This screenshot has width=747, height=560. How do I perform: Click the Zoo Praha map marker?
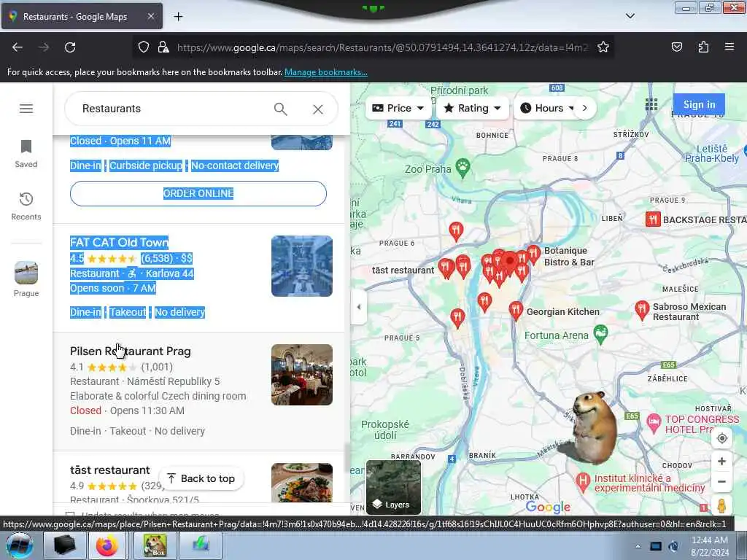(462, 167)
